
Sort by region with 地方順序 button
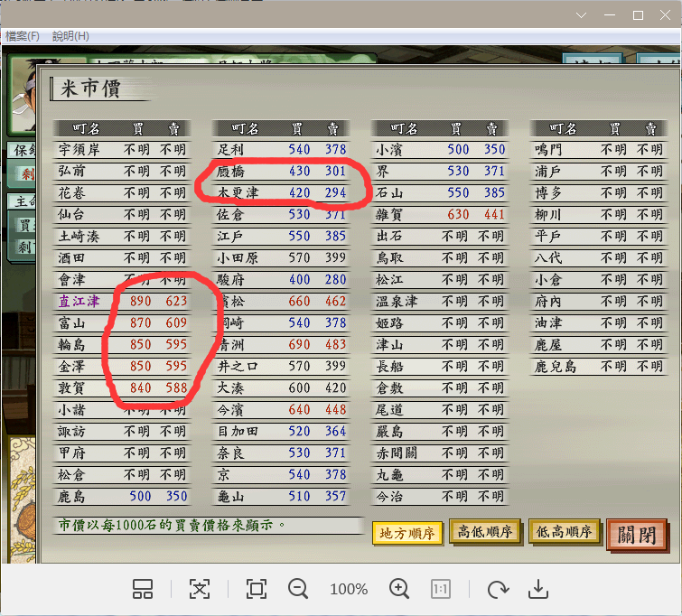pos(407,533)
